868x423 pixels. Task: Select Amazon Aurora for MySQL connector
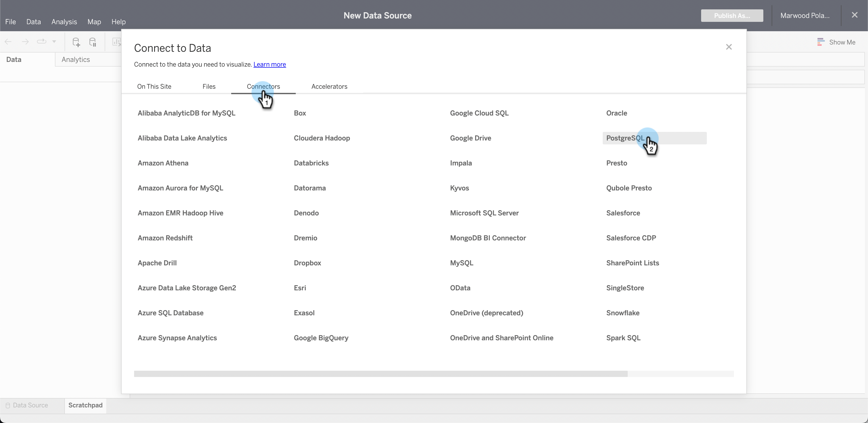click(x=180, y=188)
